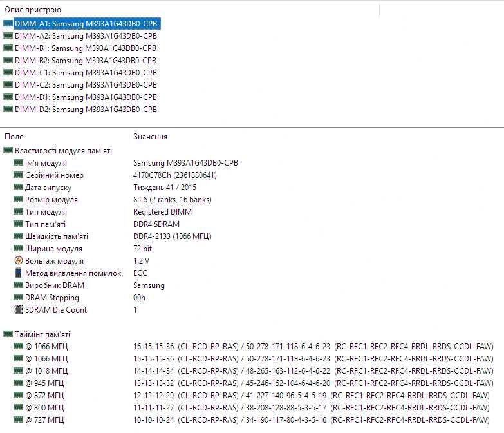Click the icon beside 'Тип пам'яті'
Screen dimensions: 504x433
point(18,223)
